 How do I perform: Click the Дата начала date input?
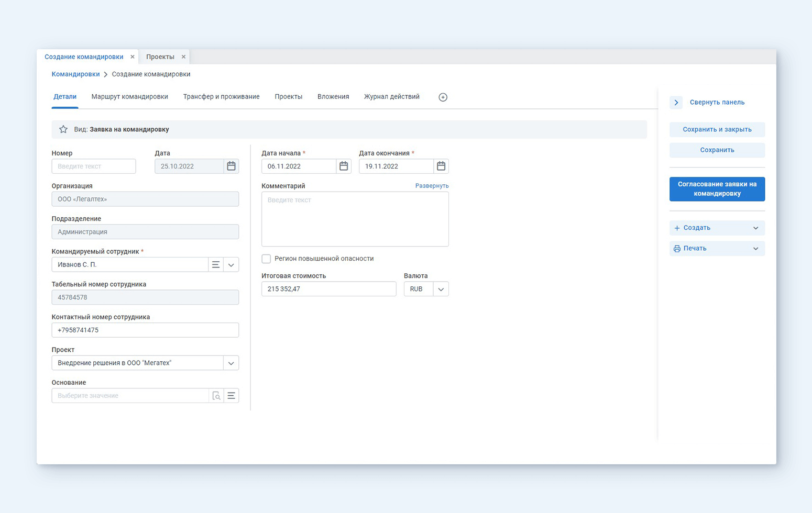[299, 166]
